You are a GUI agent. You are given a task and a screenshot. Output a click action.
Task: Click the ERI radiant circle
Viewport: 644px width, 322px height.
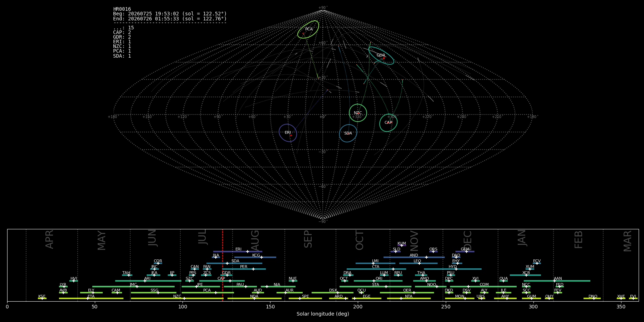point(288,133)
